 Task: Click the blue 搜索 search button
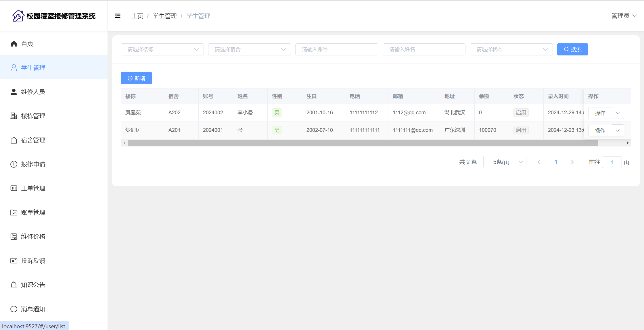[572, 49]
